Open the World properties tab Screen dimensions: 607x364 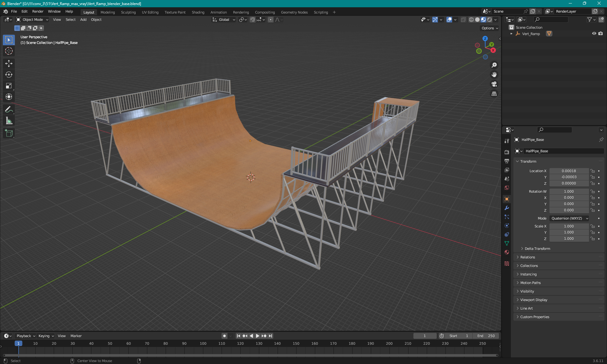pos(507,188)
